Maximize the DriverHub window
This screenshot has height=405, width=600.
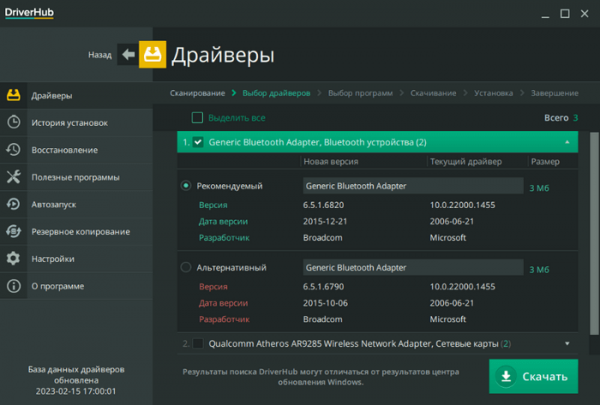pos(565,14)
